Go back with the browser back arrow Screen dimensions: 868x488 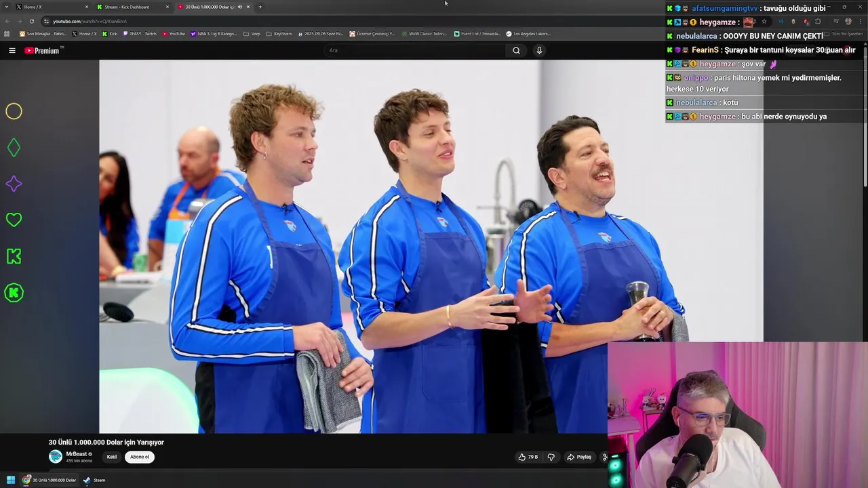tap(7, 21)
